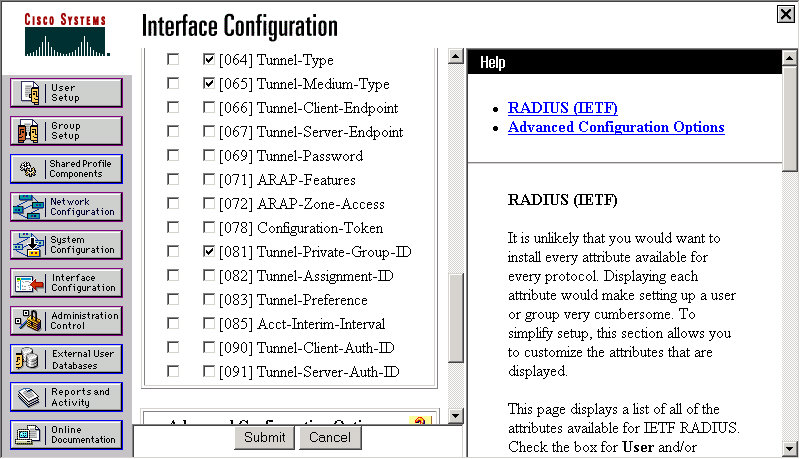Uncheck group box for [081] Tunnel-Private-Group-ID
Viewport: 800px width, 459px height.
[209, 251]
